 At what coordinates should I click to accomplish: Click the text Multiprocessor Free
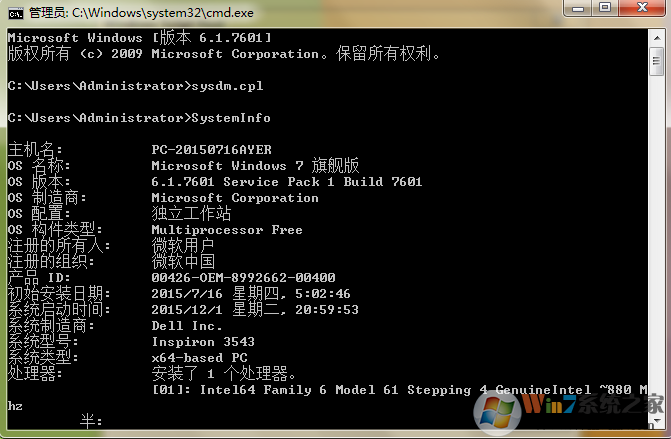(x=227, y=230)
